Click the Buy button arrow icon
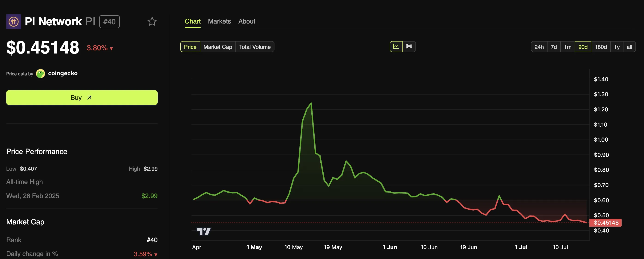 tap(89, 98)
